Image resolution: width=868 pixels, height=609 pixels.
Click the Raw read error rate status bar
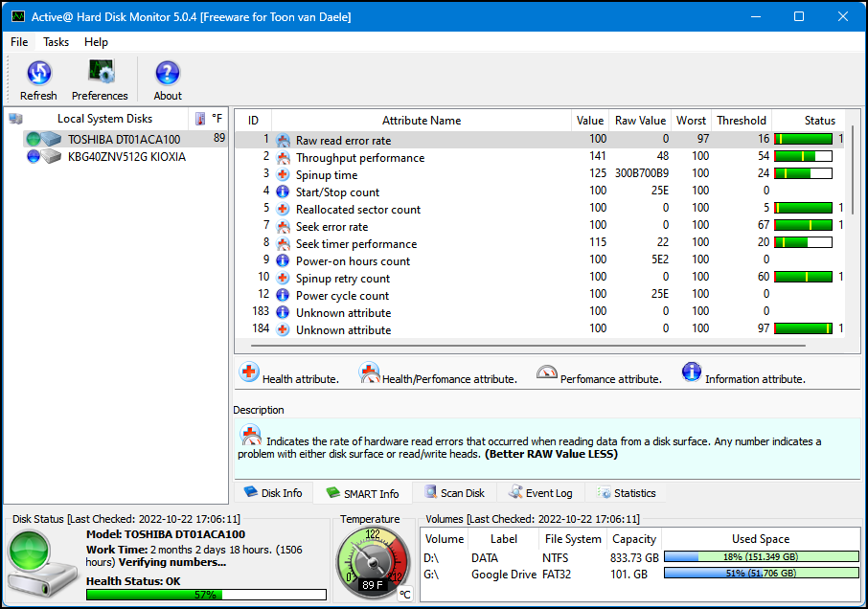click(x=803, y=139)
